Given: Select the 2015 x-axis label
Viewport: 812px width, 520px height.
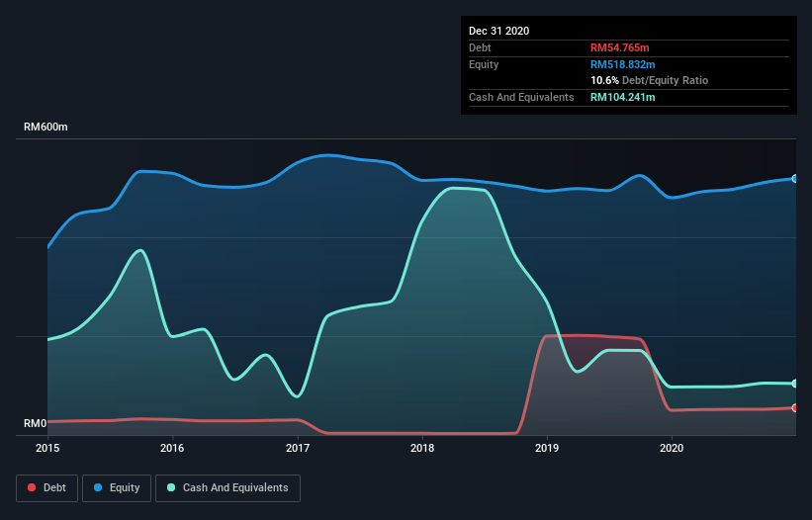Looking at the screenshot, I should tap(47, 448).
